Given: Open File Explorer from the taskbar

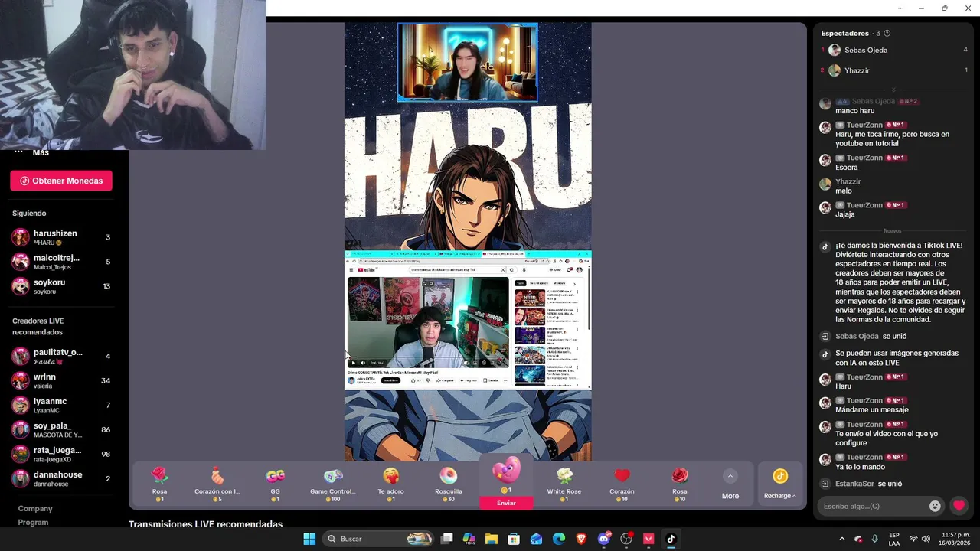Looking at the screenshot, I should (x=492, y=539).
